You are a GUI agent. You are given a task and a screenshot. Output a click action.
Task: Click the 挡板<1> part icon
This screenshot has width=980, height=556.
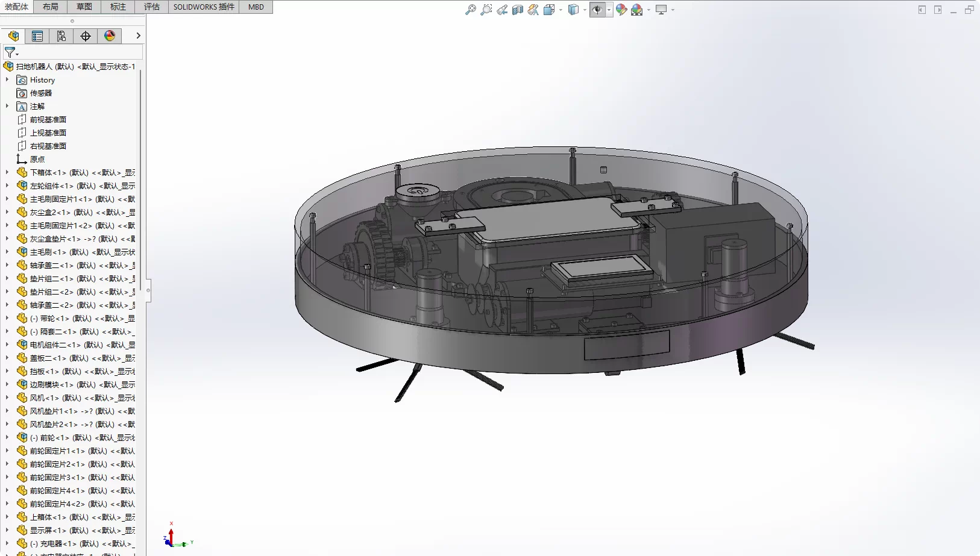click(22, 372)
